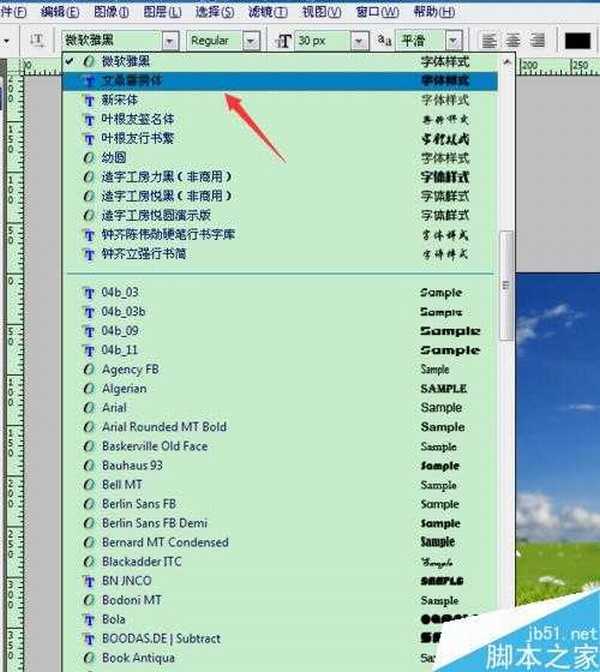
Task: Select the Algerian font
Action: [x=280, y=389]
